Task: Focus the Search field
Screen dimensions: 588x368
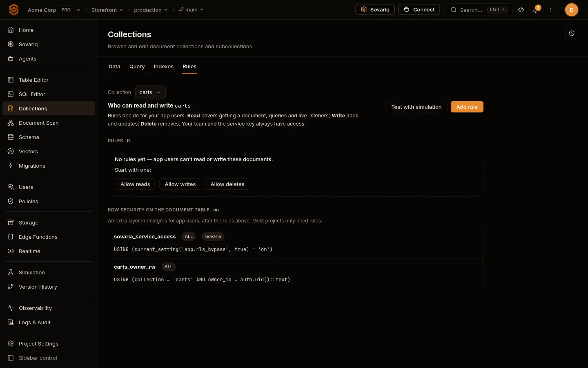Action: 479,9
